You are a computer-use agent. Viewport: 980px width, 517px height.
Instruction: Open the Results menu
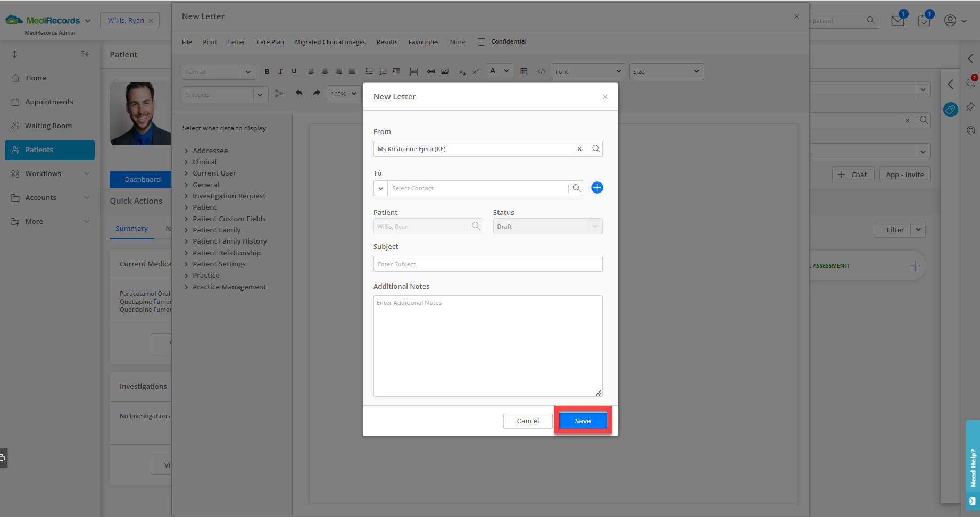point(387,42)
